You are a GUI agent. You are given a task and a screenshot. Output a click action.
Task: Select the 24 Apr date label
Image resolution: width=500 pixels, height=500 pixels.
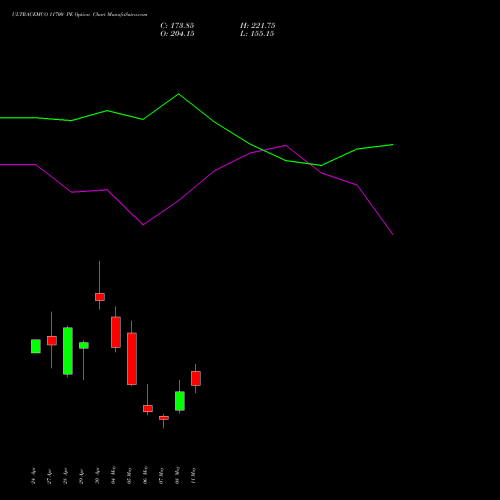click(x=33, y=476)
